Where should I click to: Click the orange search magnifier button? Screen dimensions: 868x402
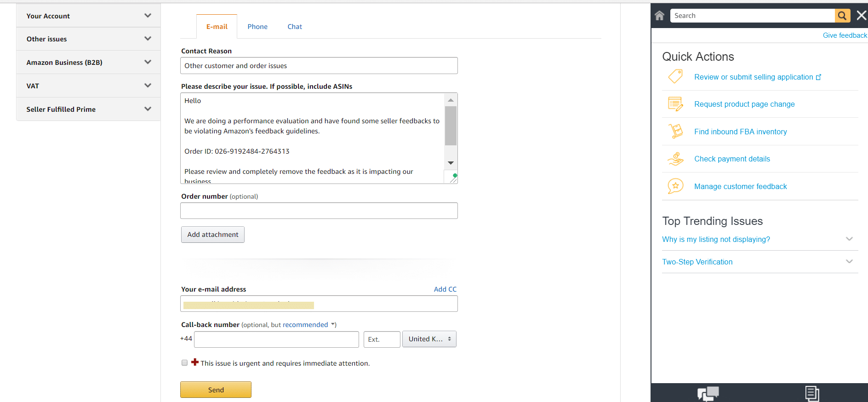tap(842, 16)
